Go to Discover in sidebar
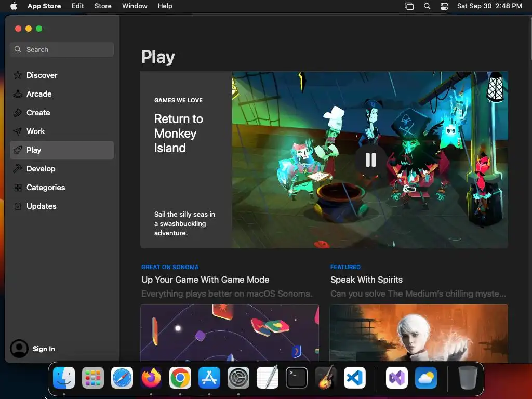Screen dimensions: 532x399 click(x=62, y=75)
